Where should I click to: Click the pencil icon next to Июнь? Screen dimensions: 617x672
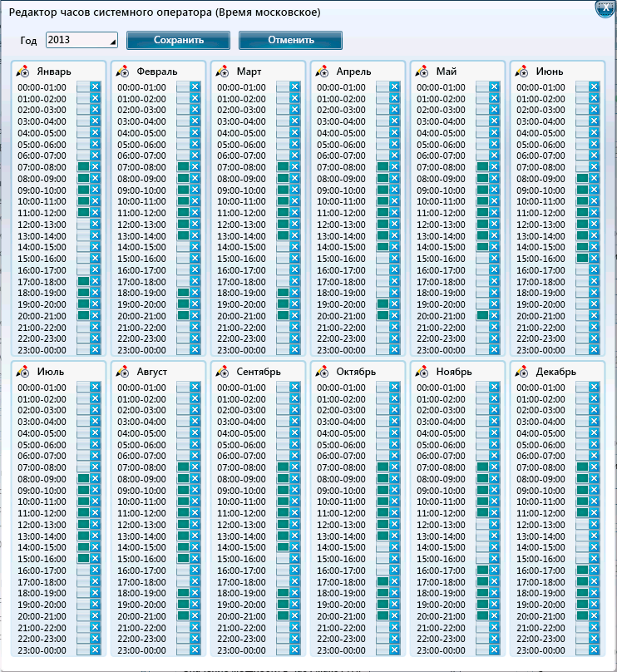(x=521, y=72)
